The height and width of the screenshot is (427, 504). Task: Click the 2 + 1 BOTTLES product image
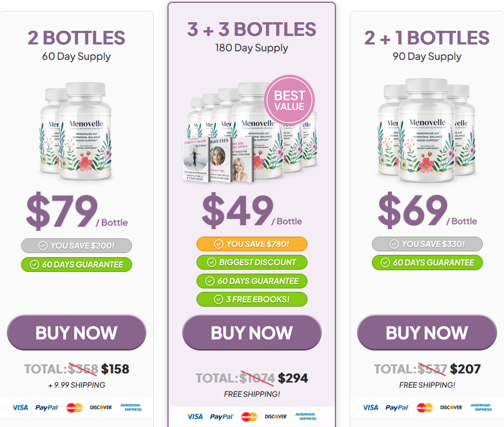point(427,131)
